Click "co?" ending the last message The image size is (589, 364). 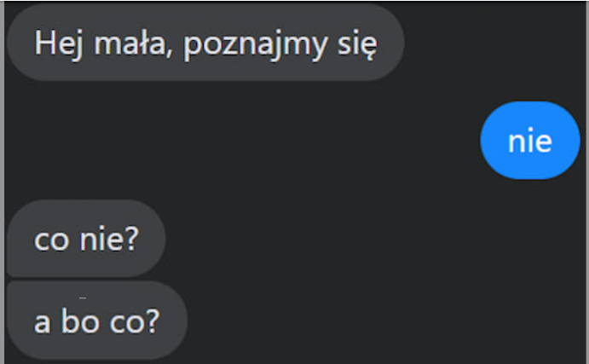(x=135, y=321)
